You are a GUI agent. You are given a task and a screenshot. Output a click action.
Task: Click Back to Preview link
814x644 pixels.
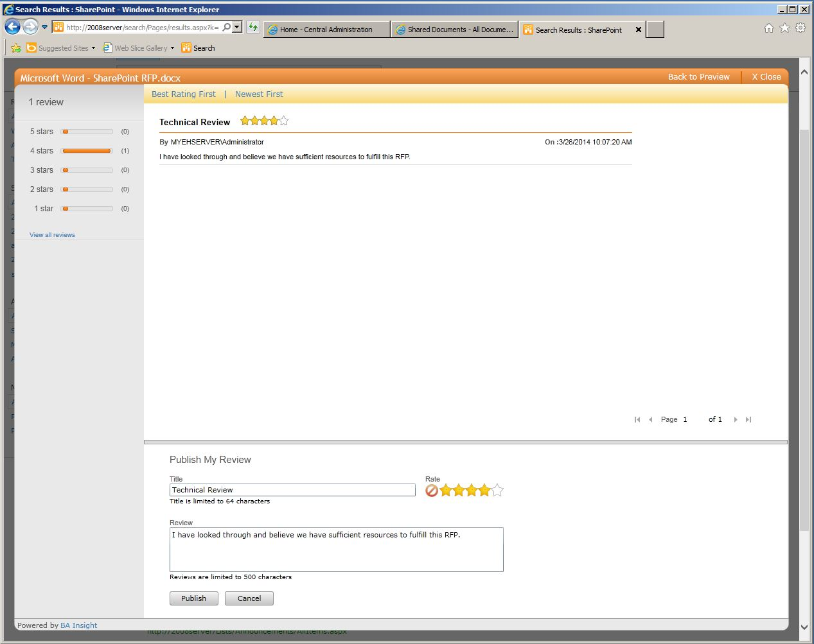tap(698, 76)
